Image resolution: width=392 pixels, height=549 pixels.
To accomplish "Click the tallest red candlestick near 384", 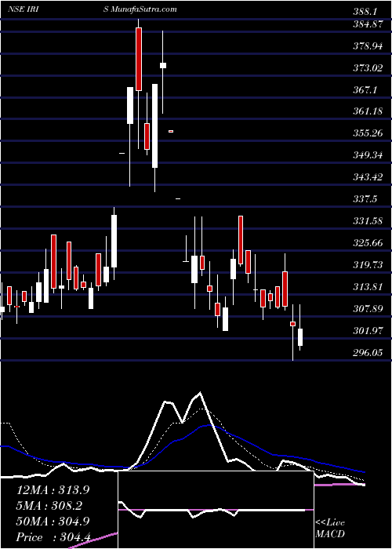I will (139, 59).
